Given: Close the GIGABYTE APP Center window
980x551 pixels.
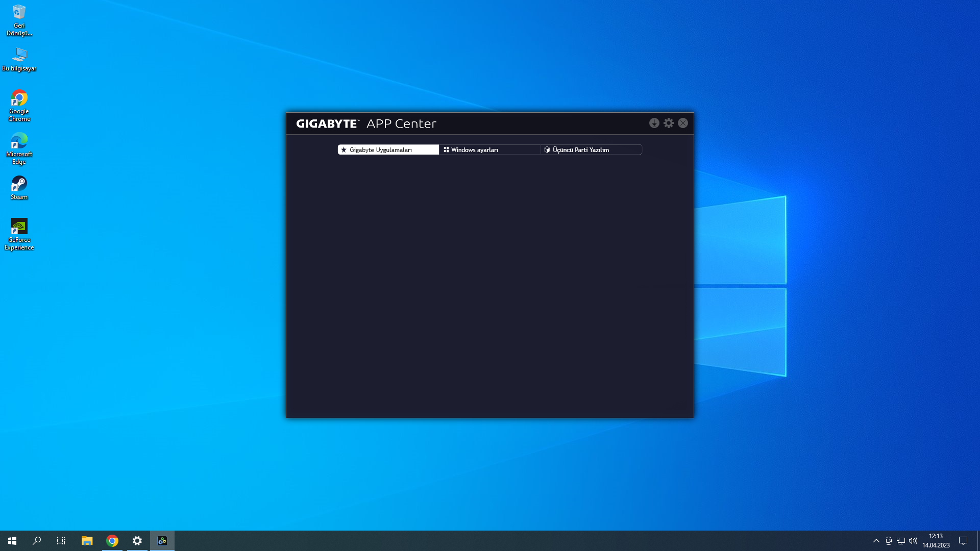Looking at the screenshot, I should [683, 123].
